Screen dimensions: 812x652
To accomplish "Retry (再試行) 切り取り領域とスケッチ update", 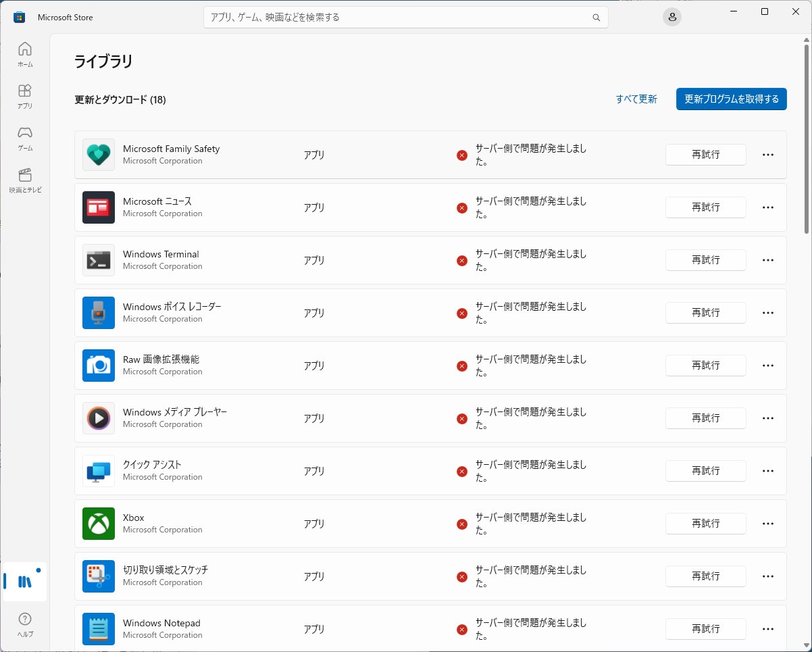I will (706, 576).
